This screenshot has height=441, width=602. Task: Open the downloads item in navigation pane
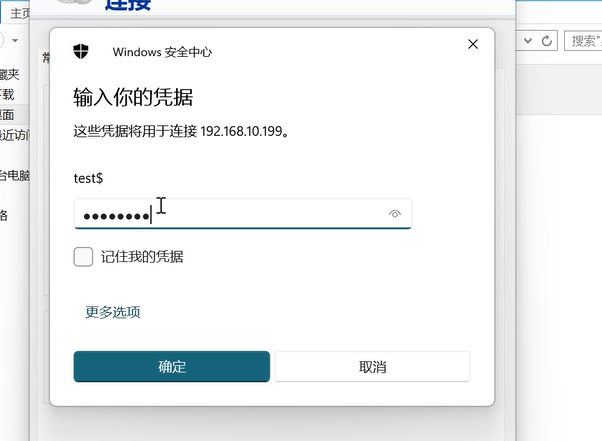[8, 95]
